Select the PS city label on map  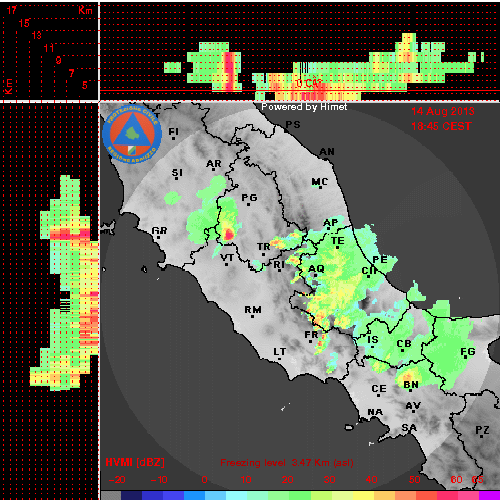[x=293, y=124]
